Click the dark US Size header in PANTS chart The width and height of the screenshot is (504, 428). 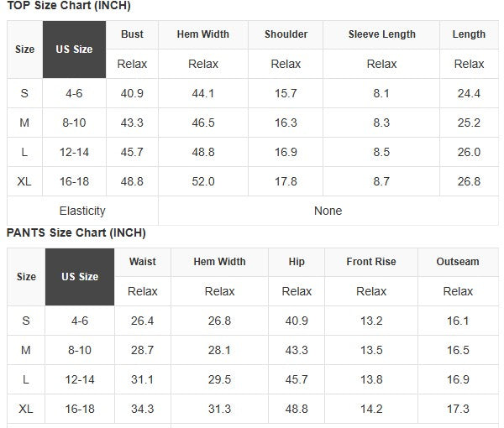80,277
